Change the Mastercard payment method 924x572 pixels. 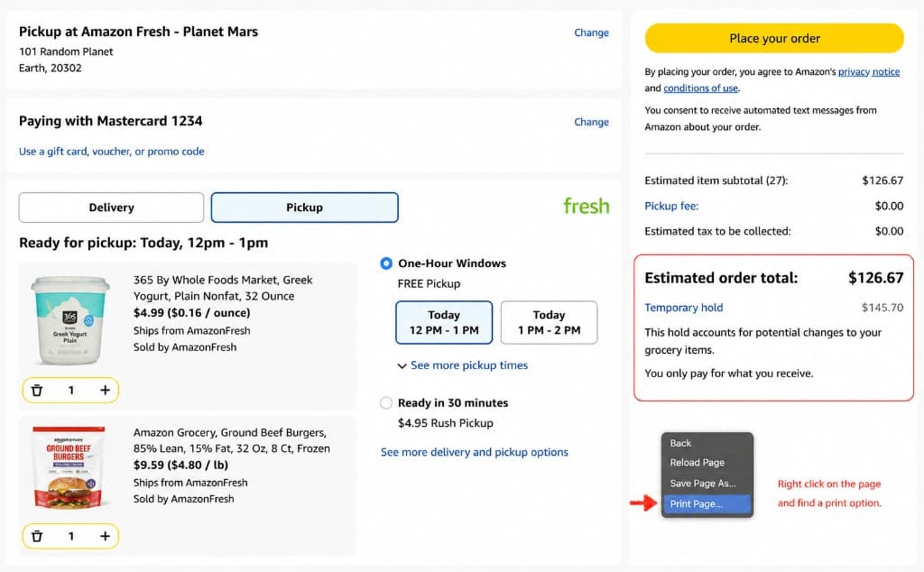(x=592, y=122)
